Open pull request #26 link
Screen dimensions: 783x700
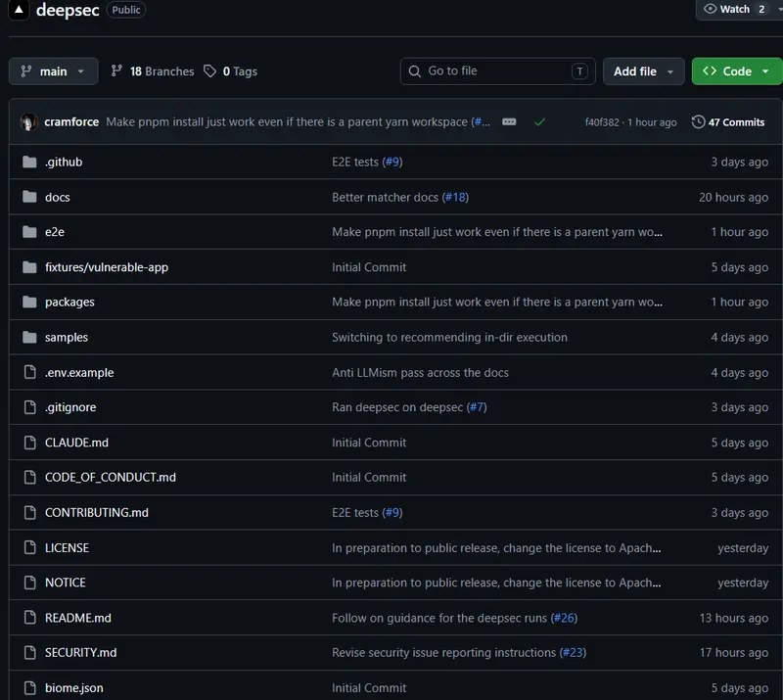pos(564,618)
